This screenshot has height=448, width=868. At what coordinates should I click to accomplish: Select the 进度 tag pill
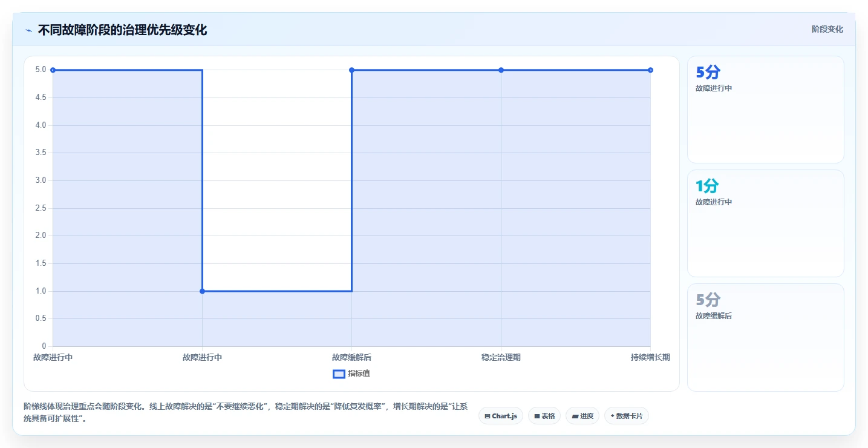(x=582, y=416)
